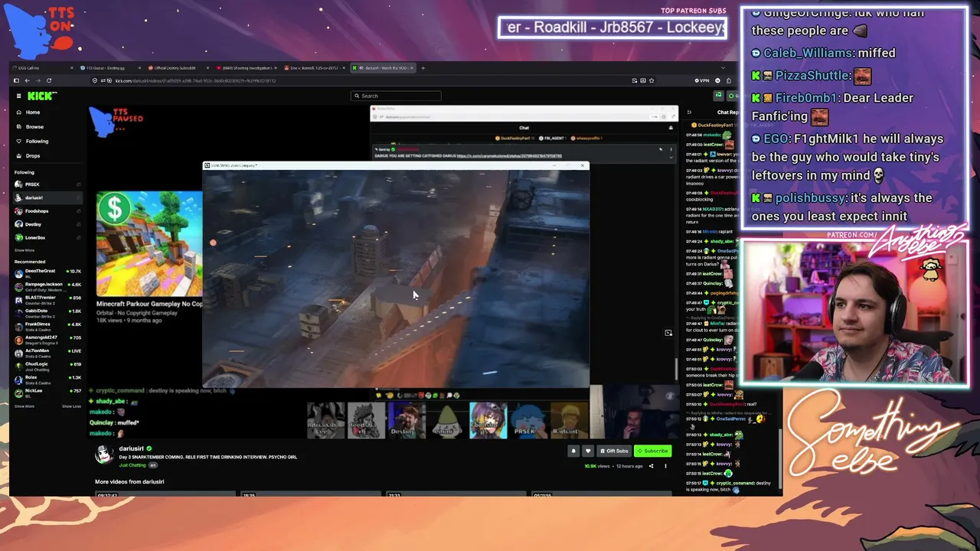The height and width of the screenshot is (551, 980).
Task: Open dariusirl's channel avatar below the video
Action: click(104, 453)
